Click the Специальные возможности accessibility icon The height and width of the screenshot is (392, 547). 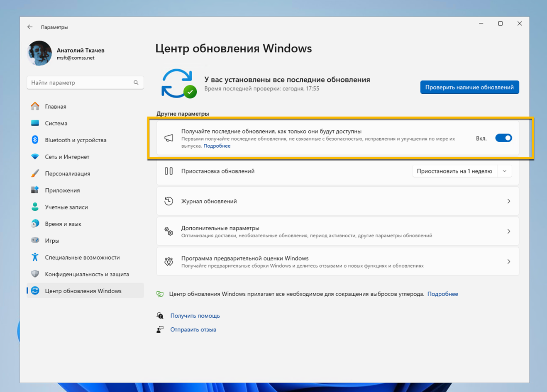point(35,257)
